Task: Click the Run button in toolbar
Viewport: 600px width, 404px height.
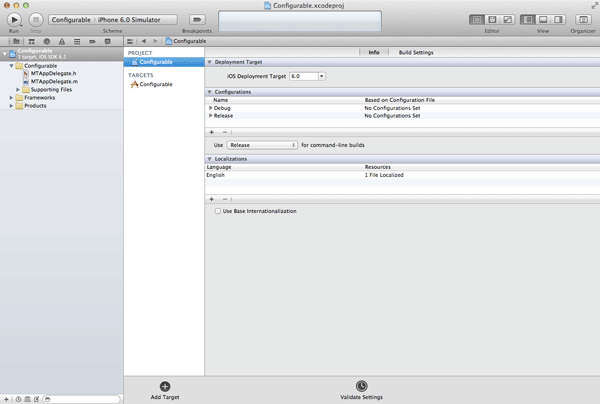Action: click(x=14, y=20)
